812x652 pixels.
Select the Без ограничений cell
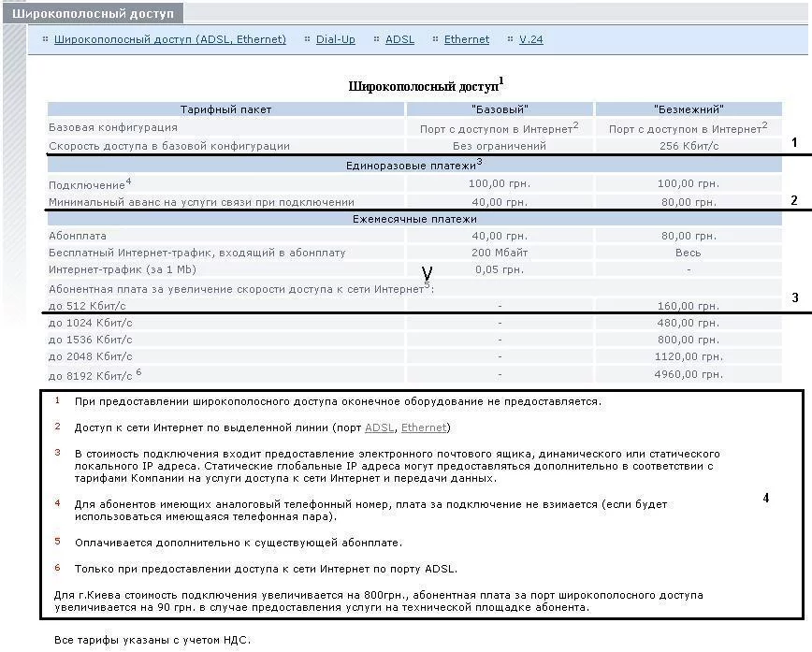click(500, 146)
